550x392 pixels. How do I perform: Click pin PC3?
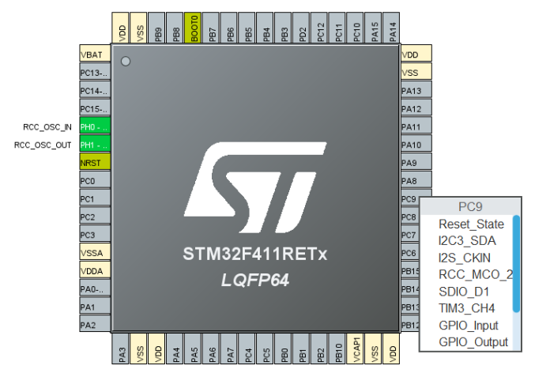95,233
